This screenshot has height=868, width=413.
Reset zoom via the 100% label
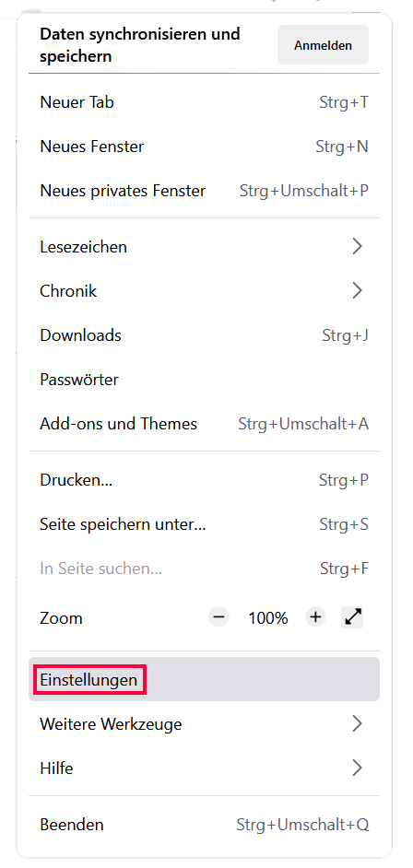[268, 617]
